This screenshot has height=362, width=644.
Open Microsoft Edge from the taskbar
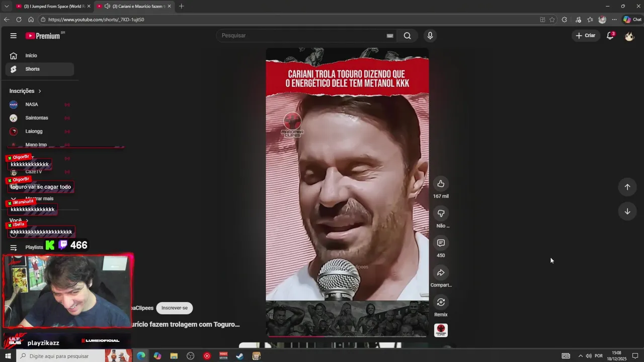[x=141, y=356]
